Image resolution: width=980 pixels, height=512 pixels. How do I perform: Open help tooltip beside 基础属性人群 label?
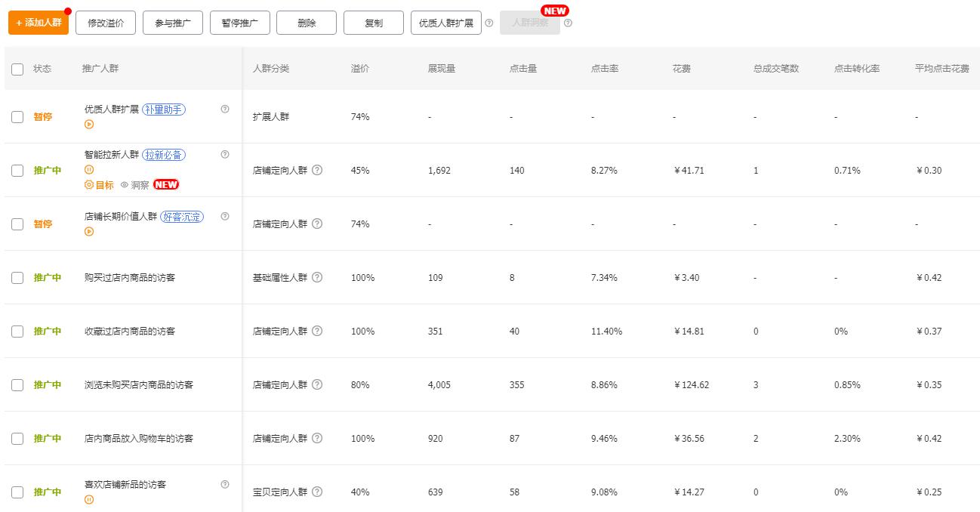[x=317, y=277]
